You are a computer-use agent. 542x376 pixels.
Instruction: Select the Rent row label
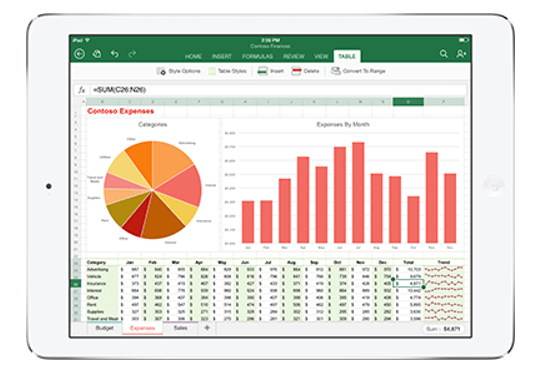(x=92, y=304)
